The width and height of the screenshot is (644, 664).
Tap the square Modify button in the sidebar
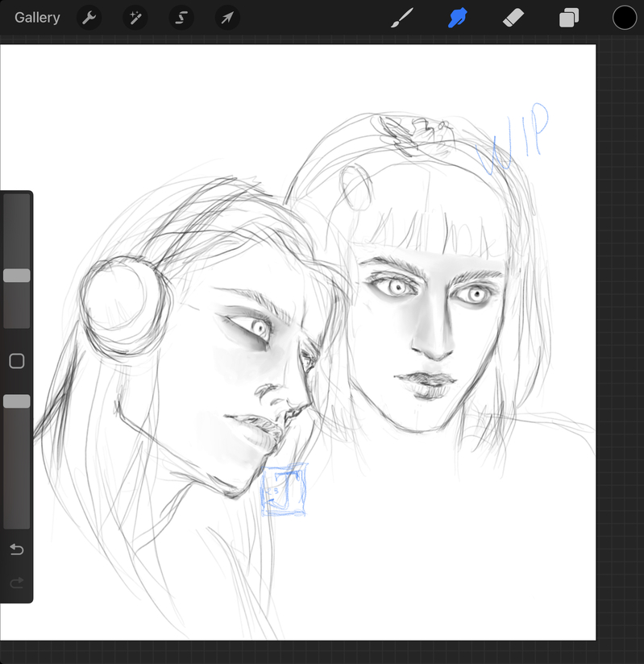point(17,361)
